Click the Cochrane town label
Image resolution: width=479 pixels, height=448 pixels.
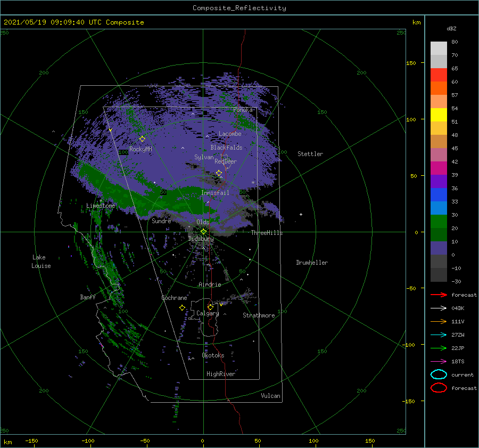coord(174,298)
